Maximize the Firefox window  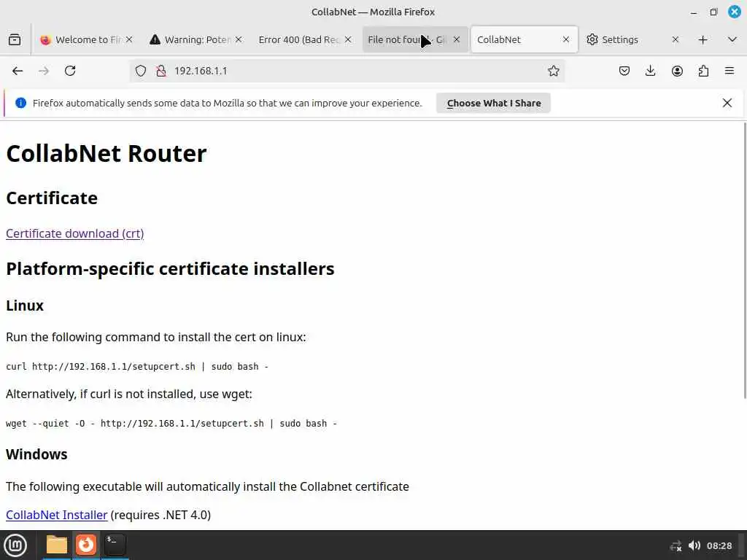(x=713, y=12)
